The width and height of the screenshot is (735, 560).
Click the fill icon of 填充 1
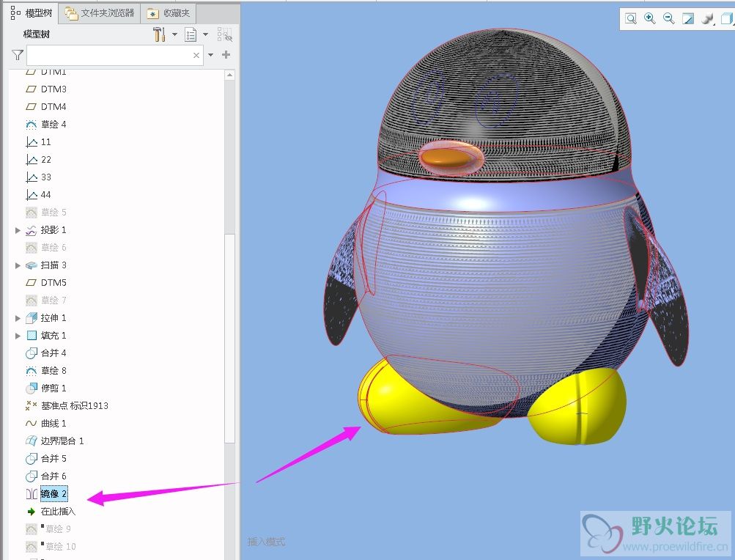31,336
